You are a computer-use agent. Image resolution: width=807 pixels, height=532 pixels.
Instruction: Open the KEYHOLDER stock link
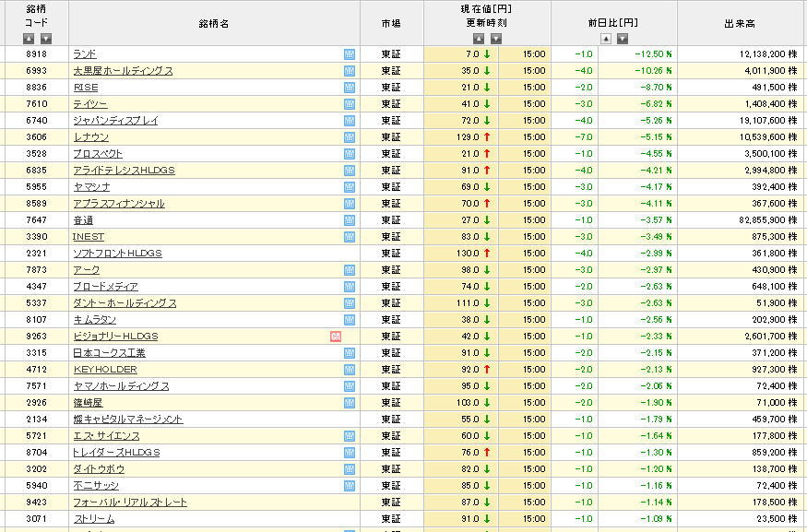point(105,370)
